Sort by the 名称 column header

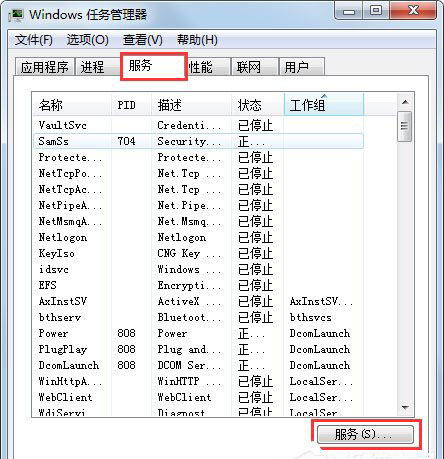(72, 105)
